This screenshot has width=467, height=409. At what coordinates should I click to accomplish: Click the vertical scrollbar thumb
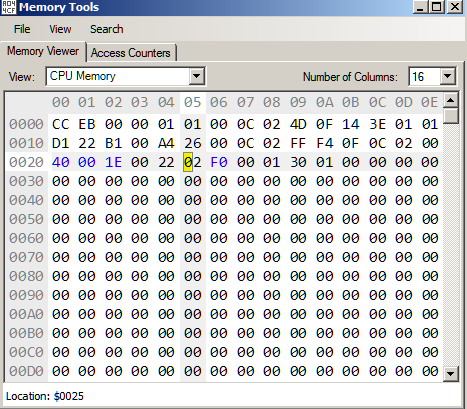point(451,116)
